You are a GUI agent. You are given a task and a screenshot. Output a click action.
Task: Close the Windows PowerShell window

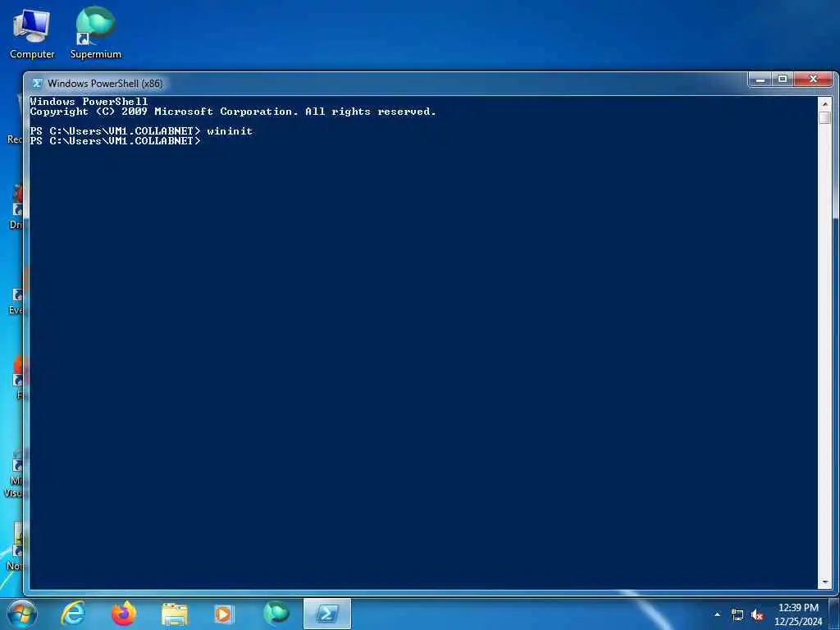coord(813,80)
